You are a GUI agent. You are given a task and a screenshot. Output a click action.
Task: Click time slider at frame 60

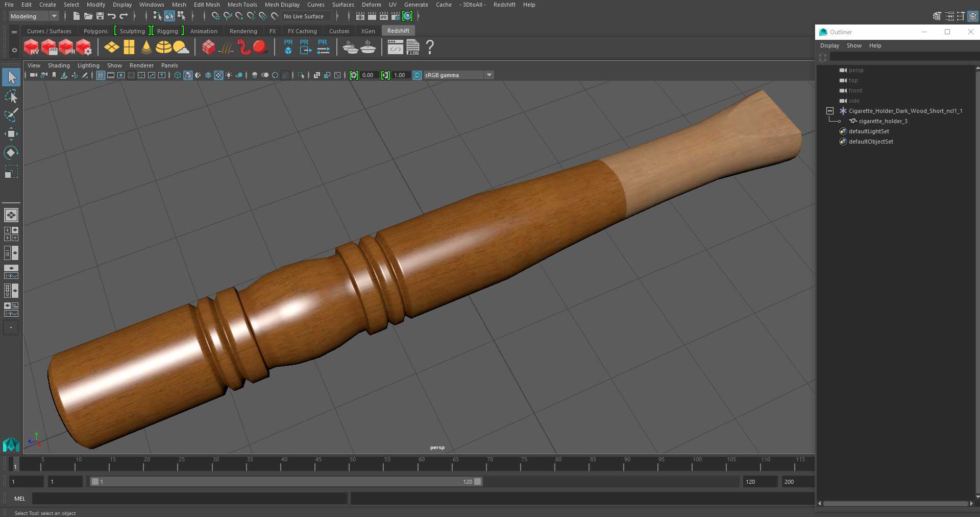click(421, 464)
